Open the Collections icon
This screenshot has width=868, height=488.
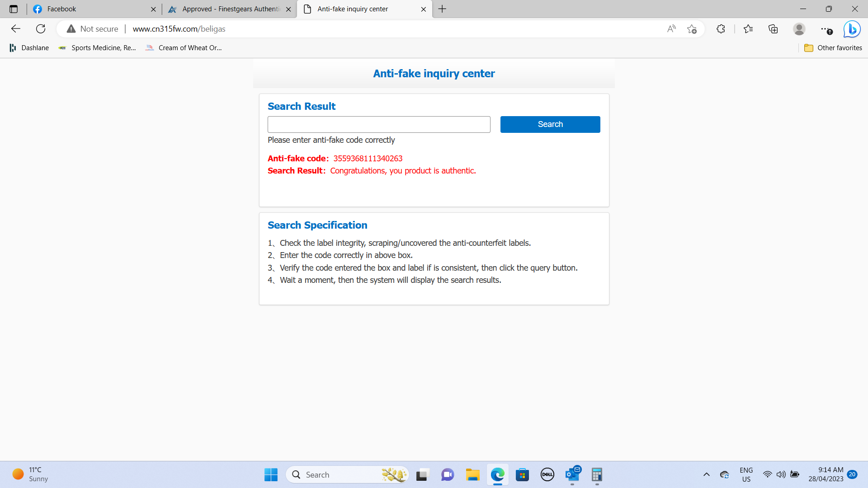tap(773, 29)
